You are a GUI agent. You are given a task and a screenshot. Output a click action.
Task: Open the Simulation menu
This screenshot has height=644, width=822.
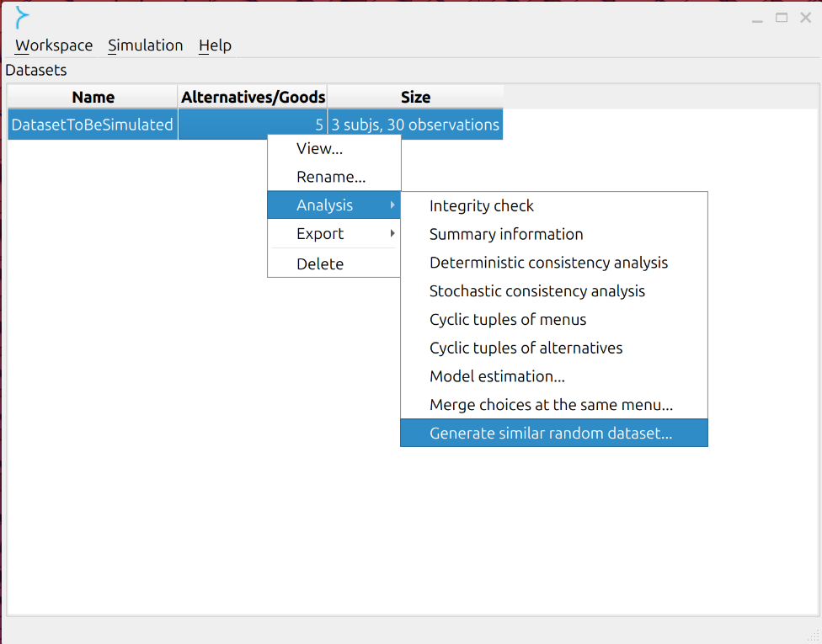[x=145, y=45]
